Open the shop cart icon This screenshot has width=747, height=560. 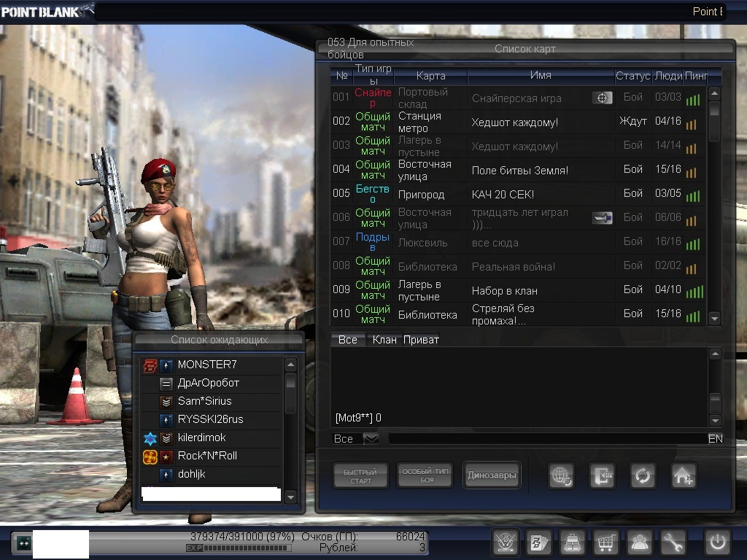pyautogui.click(x=605, y=542)
